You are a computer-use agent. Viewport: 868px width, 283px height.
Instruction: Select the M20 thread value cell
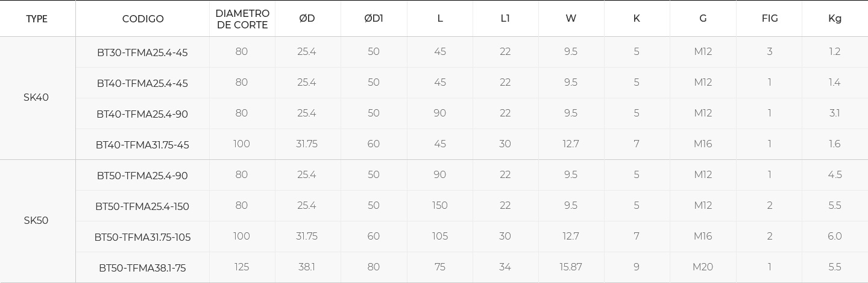pos(703,267)
